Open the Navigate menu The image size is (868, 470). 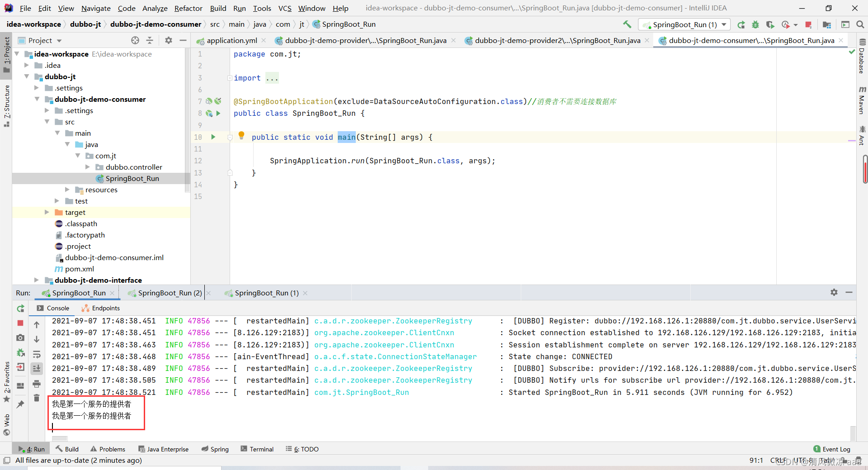(96, 8)
